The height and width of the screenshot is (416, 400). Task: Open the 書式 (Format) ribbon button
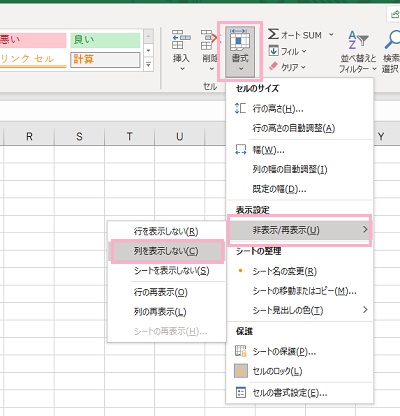pos(240,51)
